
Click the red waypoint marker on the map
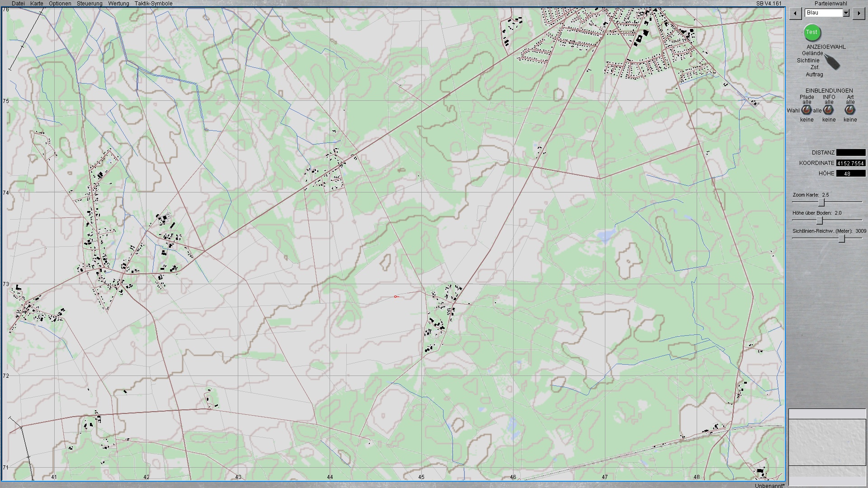[x=395, y=297]
